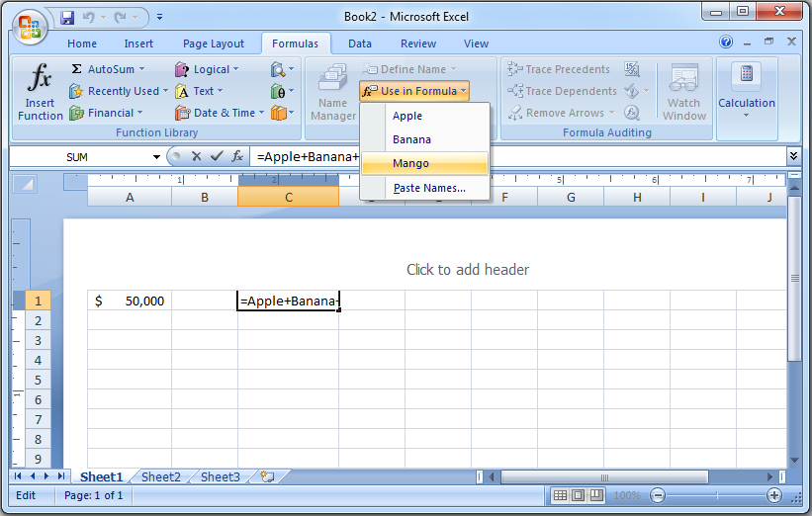812x516 pixels.
Task: Open More Functions book icon
Action: [282, 113]
